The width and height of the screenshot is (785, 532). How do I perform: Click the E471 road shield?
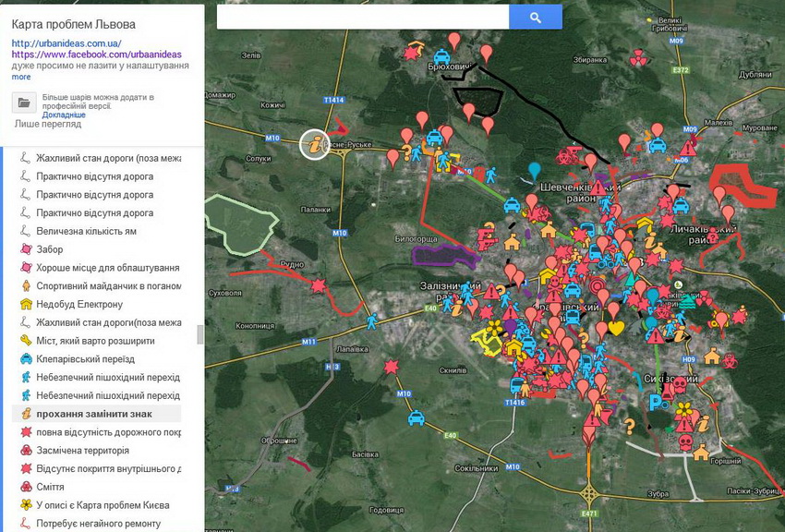pos(590,514)
